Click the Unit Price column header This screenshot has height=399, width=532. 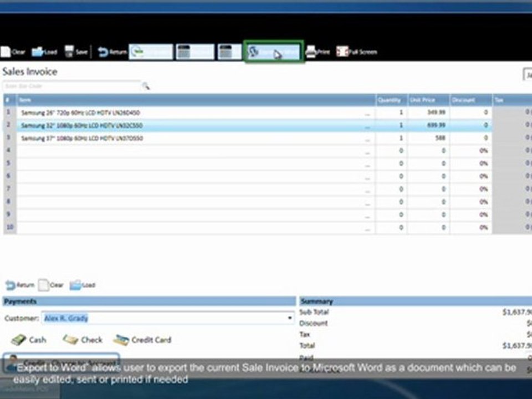428,100
